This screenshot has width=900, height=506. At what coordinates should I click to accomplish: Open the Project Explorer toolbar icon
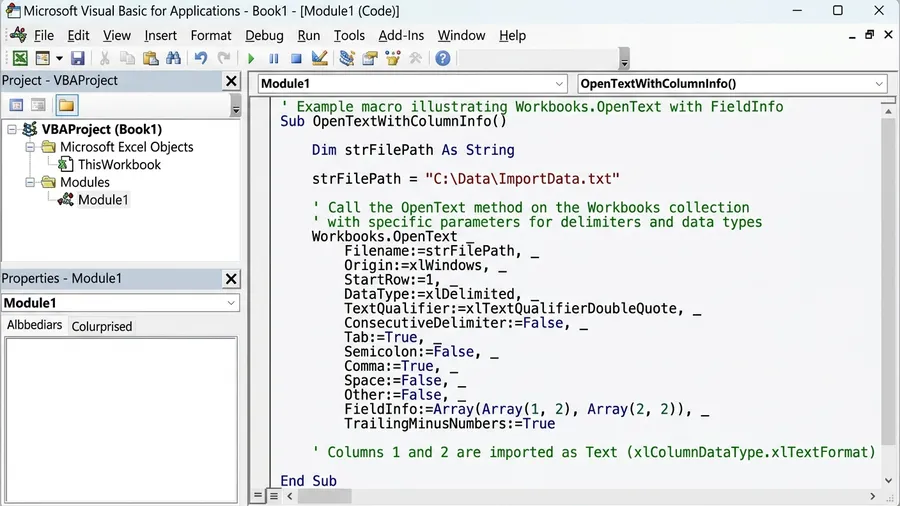[x=347, y=58]
